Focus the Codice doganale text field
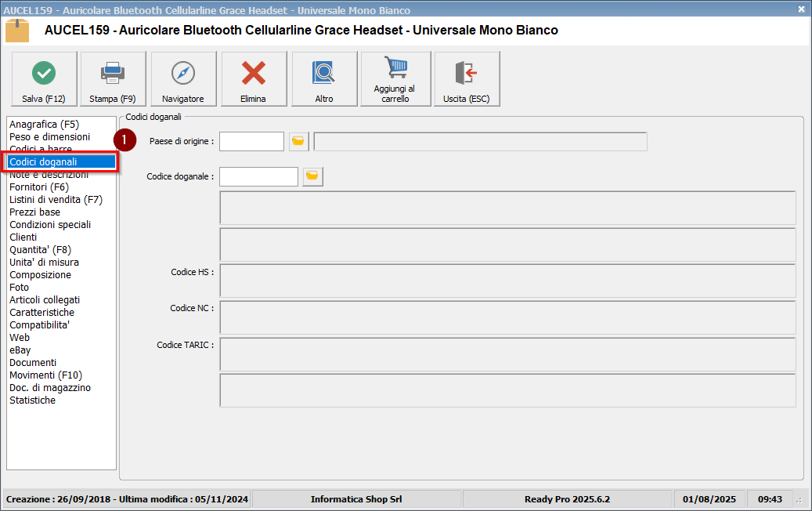This screenshot has height=511, width=812. [258, 176]
